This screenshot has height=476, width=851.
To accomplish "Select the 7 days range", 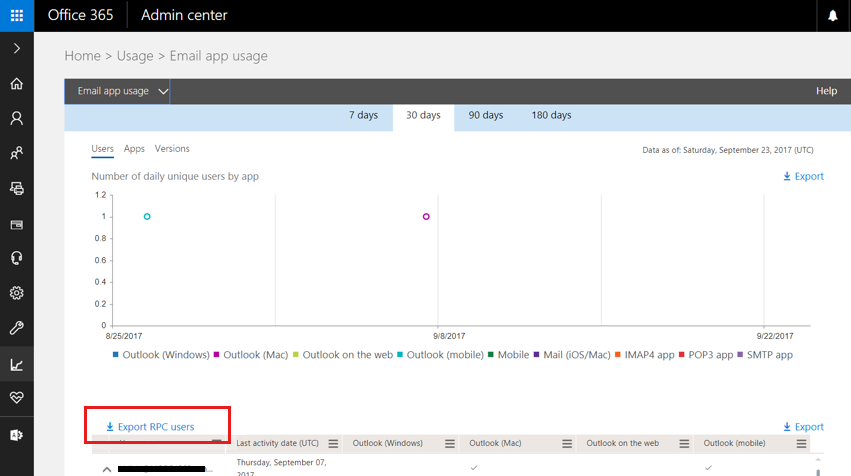I will (363, 115).
